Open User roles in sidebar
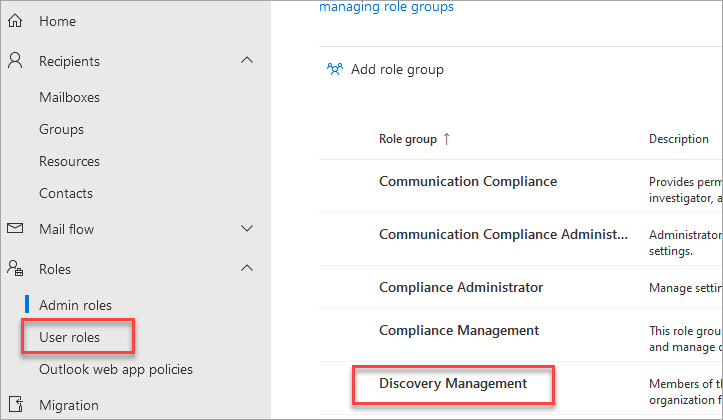This screenshot has height=420, width=723. pos(70,337)
